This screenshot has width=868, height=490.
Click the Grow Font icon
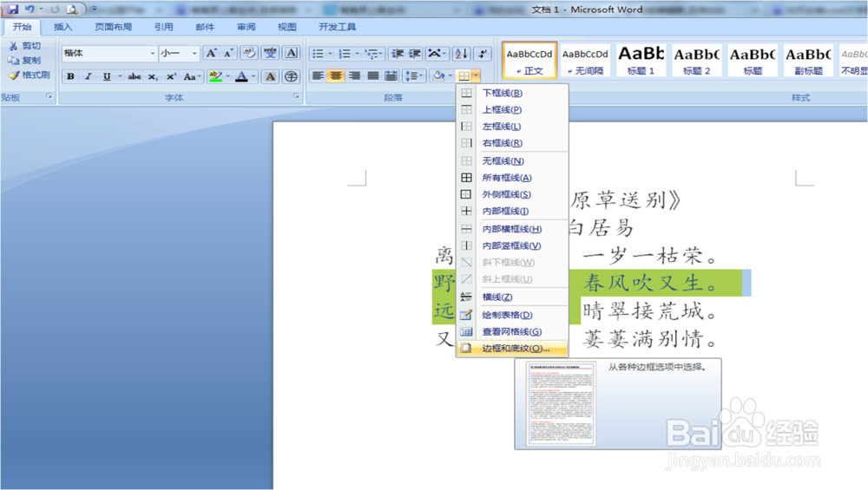click(211, 53)
